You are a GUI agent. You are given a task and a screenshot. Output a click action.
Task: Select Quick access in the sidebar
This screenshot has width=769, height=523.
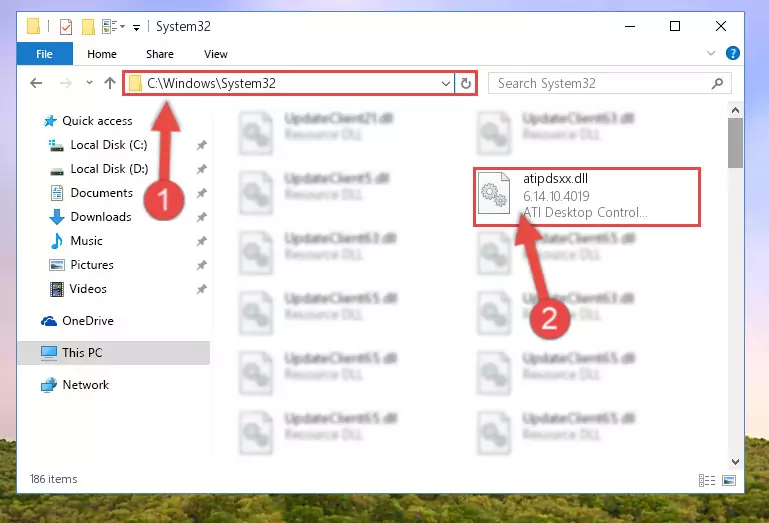coord(88,121)
